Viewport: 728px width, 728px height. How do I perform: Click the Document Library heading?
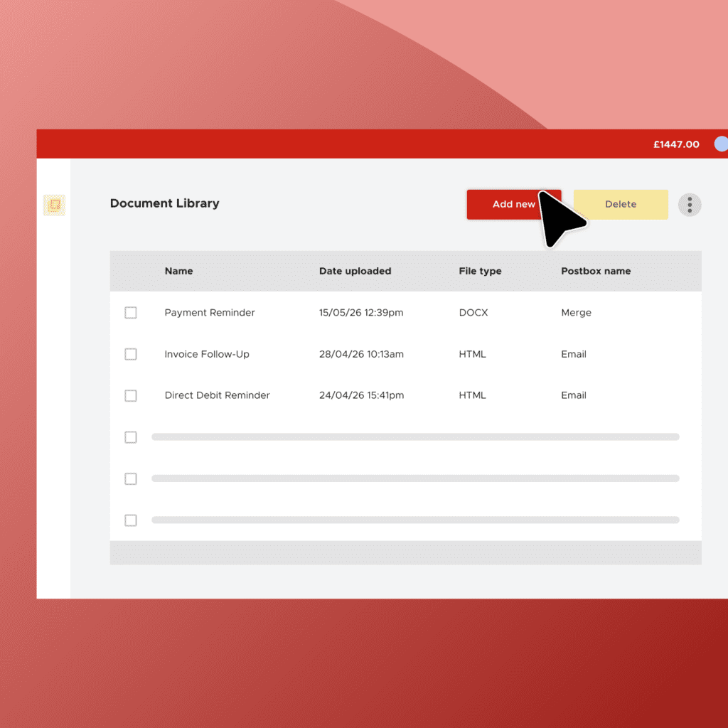pos(165,203)
